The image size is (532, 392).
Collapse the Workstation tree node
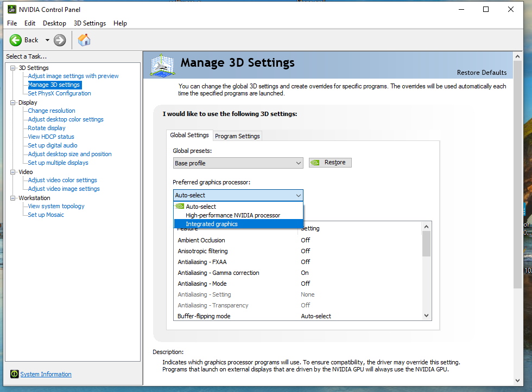click(x=13, y=198)
